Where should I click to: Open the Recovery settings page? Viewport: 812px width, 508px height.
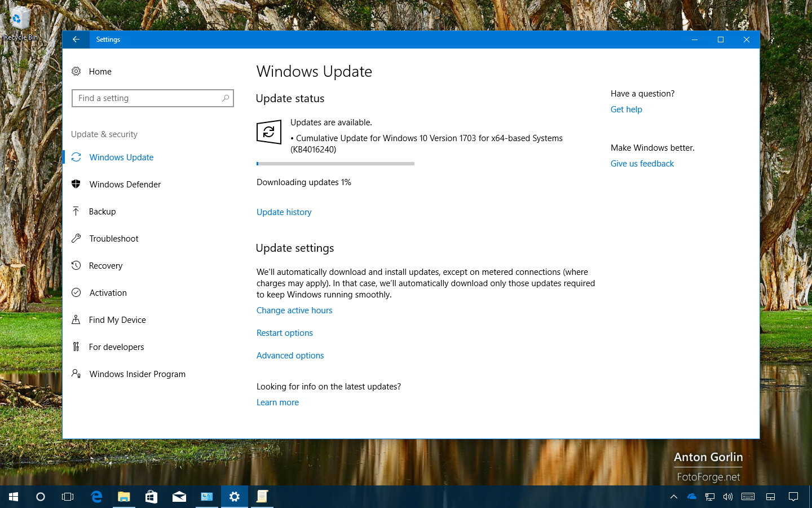(x=105, y=266)
